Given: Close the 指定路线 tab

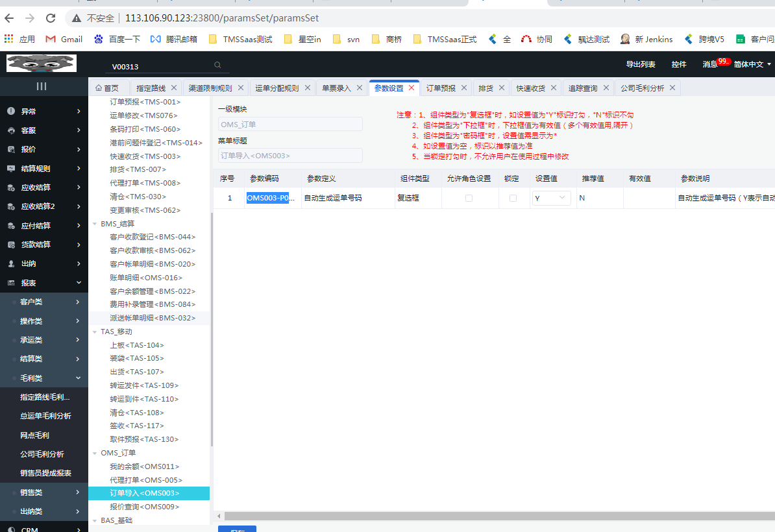Looking at the screenshot, I should pyautogui.click(x=174, y=88).
